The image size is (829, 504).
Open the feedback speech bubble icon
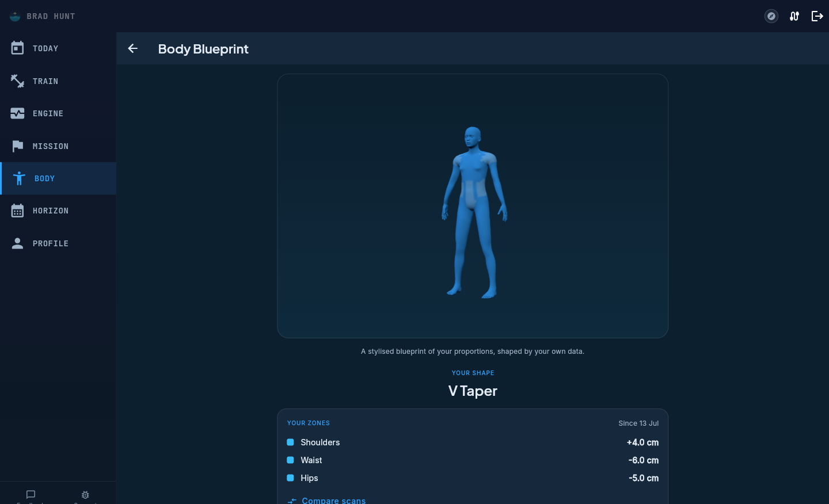31,494
